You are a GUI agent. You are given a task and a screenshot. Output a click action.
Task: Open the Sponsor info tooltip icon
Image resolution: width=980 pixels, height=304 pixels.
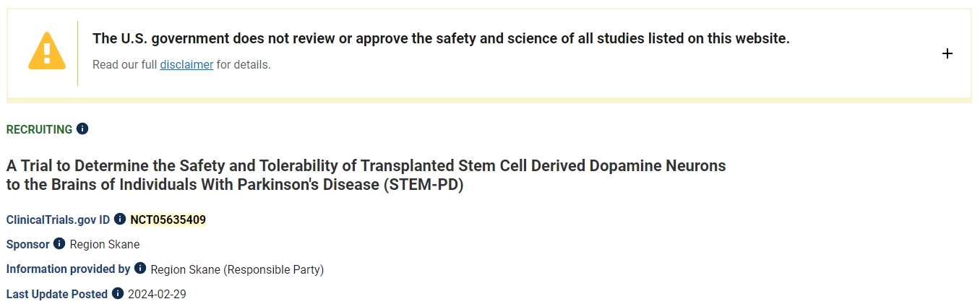click(59, 243)
